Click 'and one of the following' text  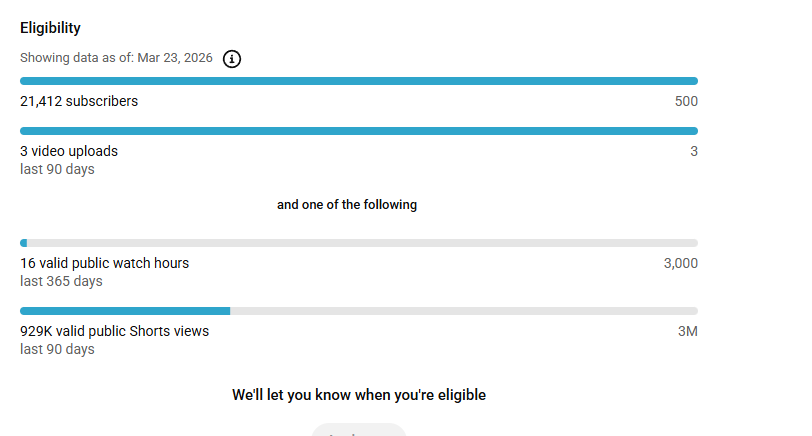click(x=347, y=205)
